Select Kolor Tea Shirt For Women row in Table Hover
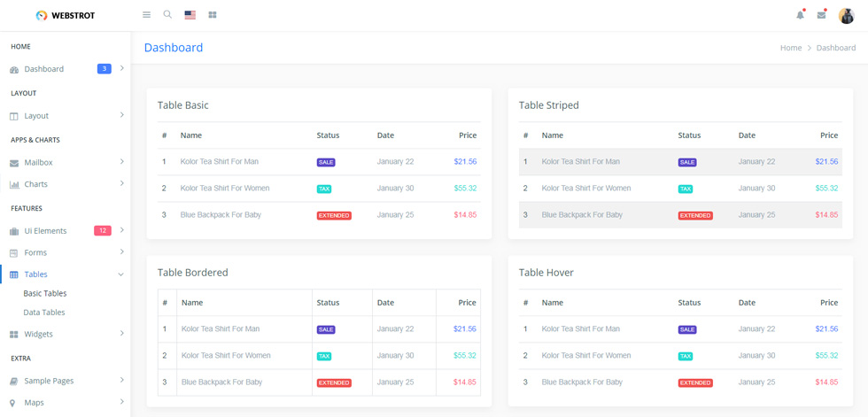Image resolution: width=868 pixels, height=417 pixels. click(x=680, y=356)
